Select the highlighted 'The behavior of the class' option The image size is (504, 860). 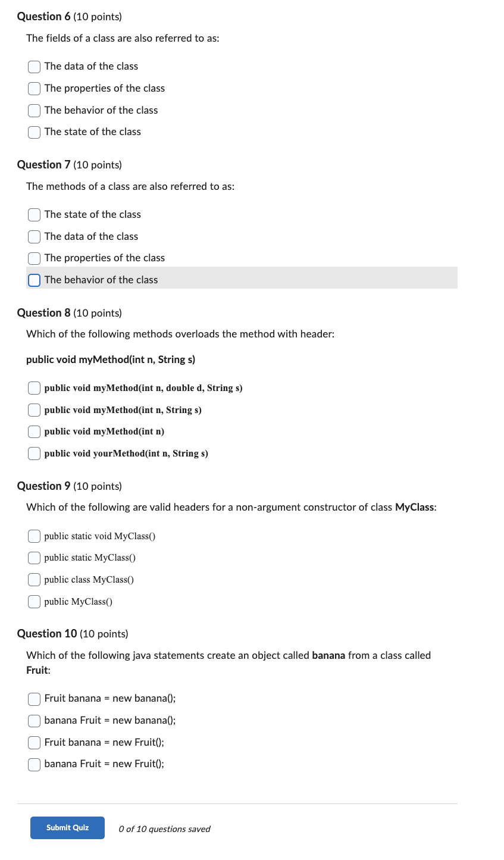point(34,280)
